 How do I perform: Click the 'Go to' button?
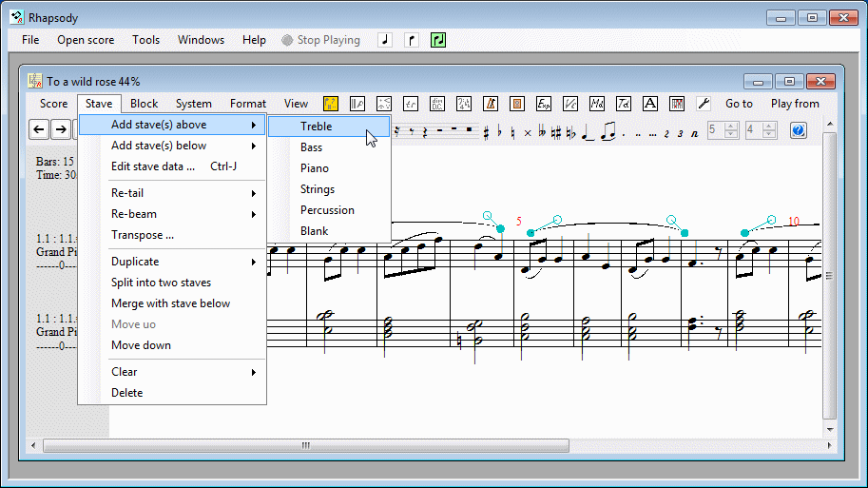[739, 104]
